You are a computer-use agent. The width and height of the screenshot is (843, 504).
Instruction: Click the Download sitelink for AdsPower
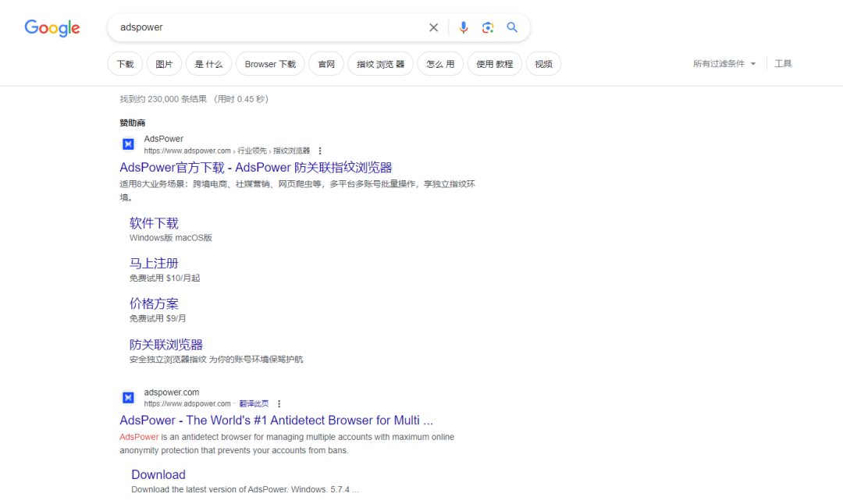(158, 474)
